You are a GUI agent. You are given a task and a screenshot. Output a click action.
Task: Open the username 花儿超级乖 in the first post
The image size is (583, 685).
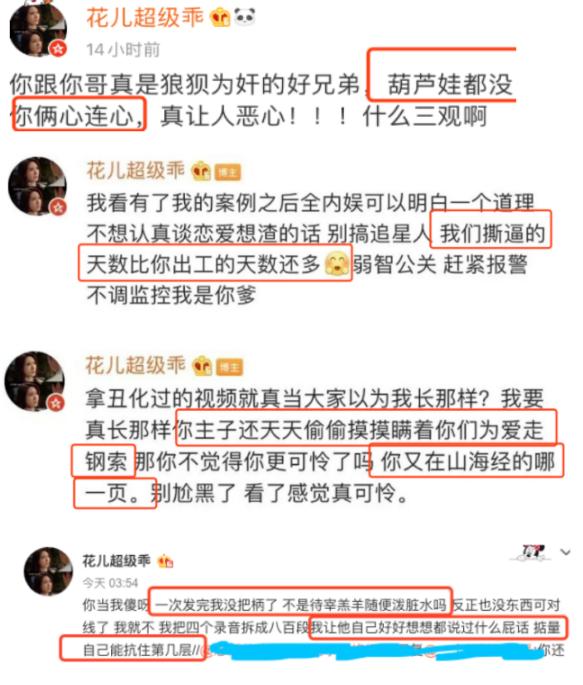point(145,17)
